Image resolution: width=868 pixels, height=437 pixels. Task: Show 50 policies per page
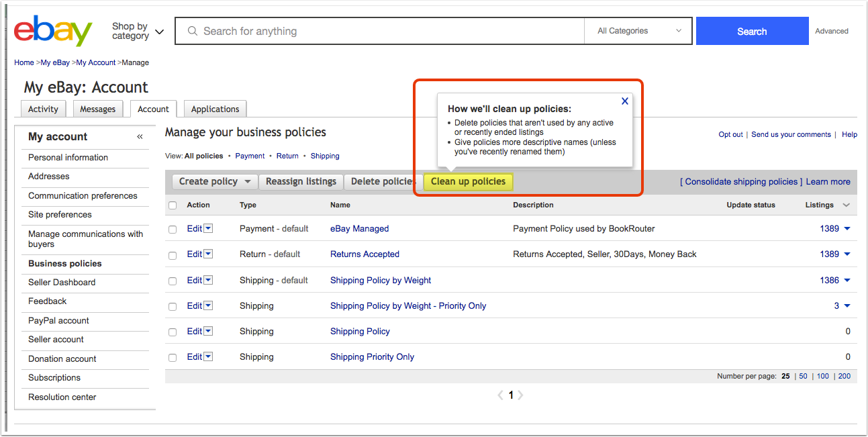[x=803, y=376]
